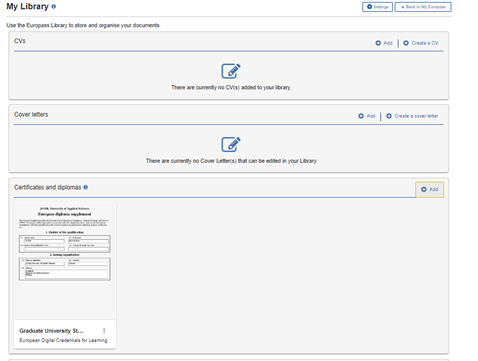Click the info icon beside My Library
Image resolution: width=478 pixels, height=361 pixels.
click(54, 6)
